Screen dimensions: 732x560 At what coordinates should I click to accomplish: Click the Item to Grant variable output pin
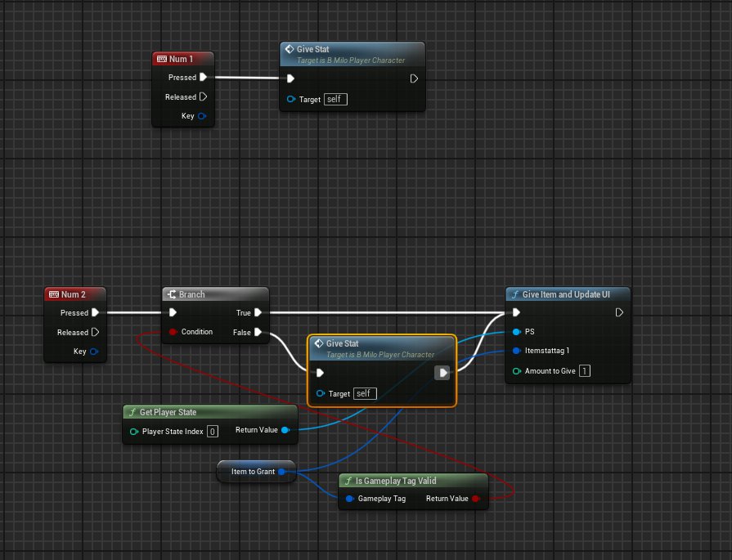281,472
